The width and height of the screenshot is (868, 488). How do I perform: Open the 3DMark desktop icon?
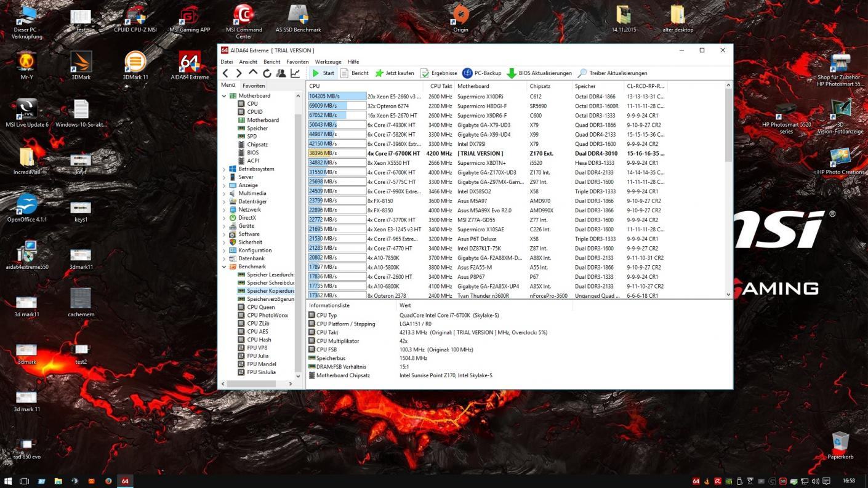click(81, 66)
